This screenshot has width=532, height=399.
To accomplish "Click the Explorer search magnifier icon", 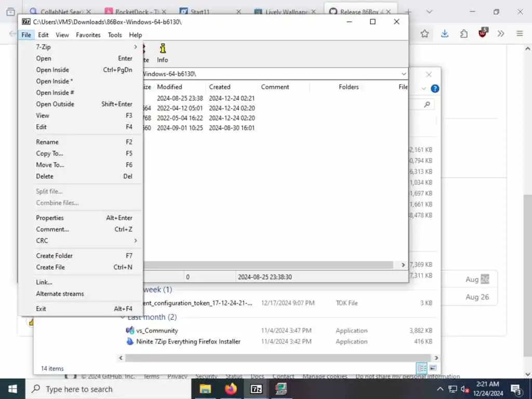I will (x=427, y=104).
